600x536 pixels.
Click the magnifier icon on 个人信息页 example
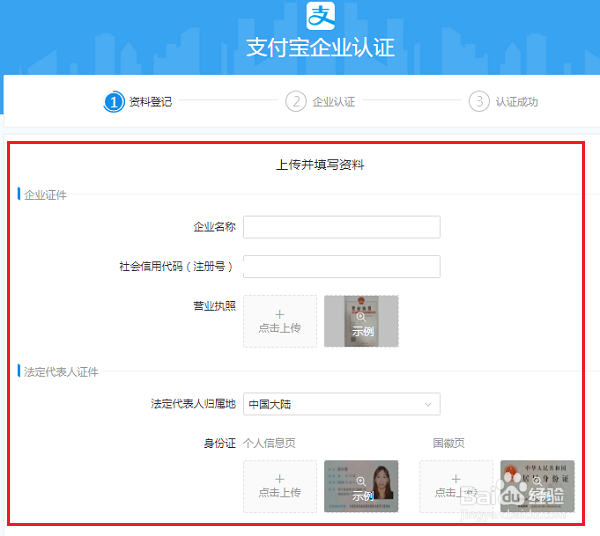[360, 481]
